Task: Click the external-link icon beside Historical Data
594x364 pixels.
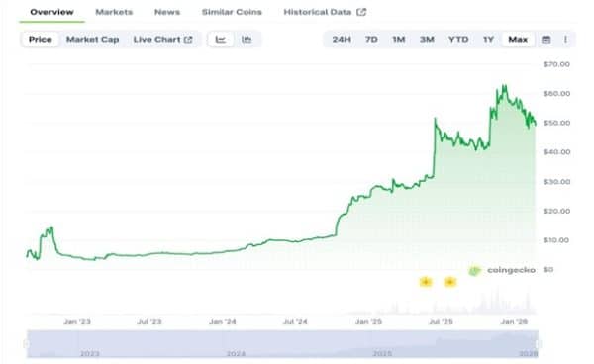Action: [361, 12]
